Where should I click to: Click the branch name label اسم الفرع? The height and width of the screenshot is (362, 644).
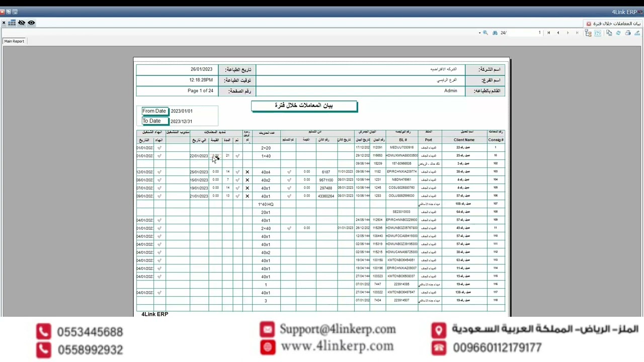pos(491,80)
